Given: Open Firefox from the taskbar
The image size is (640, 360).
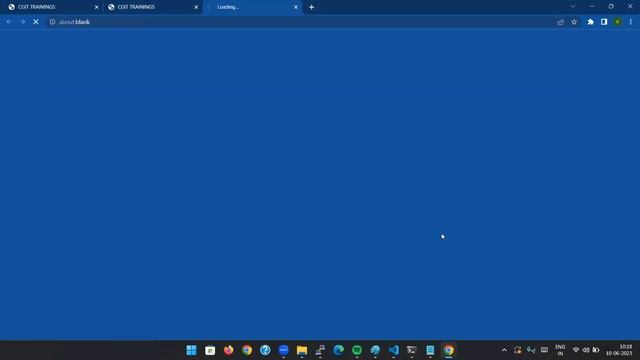Looking at the screenshot, I should click(229, 350).
